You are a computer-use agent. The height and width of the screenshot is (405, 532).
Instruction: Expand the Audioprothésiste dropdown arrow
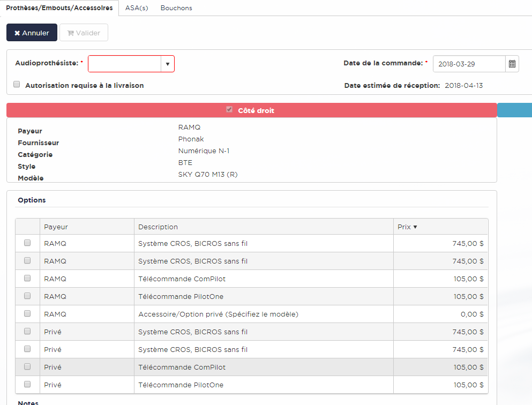point(167,64)
